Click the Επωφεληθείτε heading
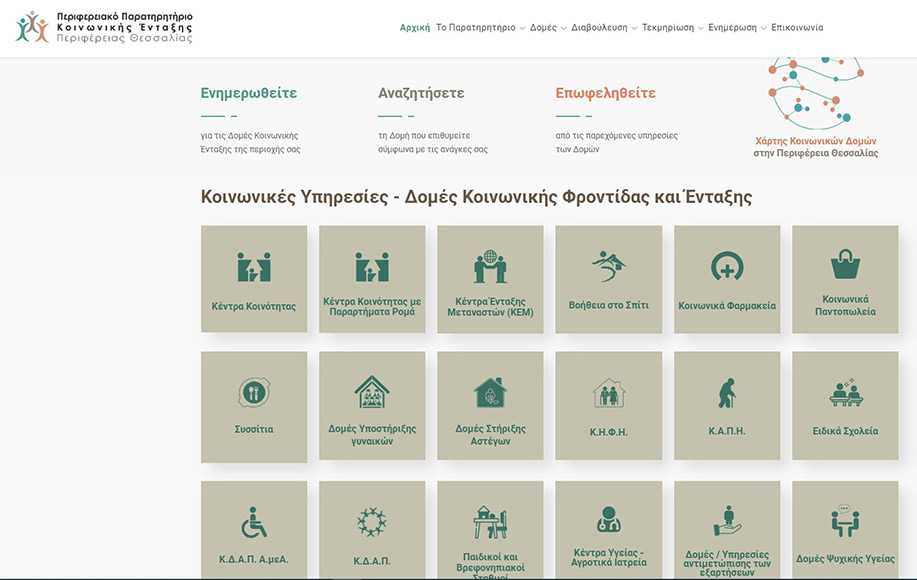The width and height of the screenshot is (917, 580). (x=605, y=93)
